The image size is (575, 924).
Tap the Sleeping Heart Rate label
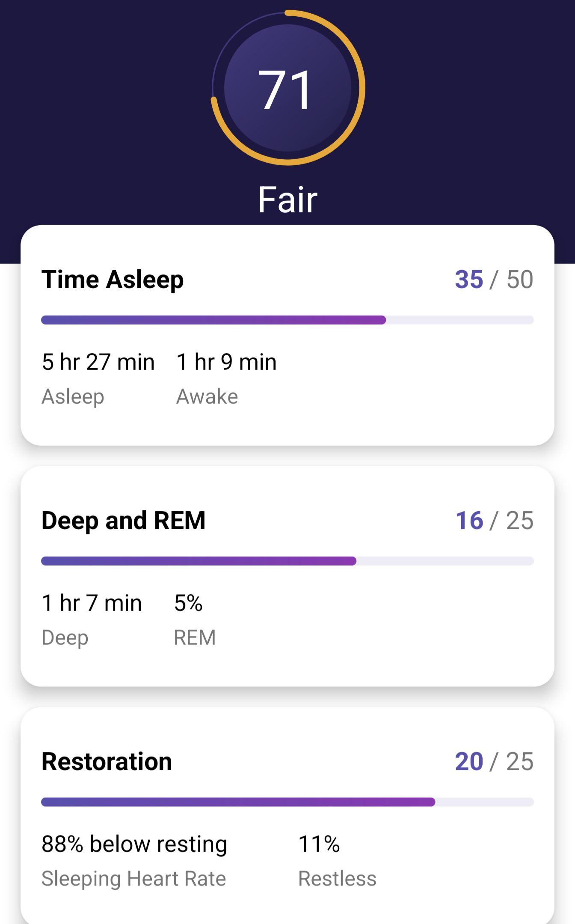pyautogui.click(x=133, y=879)
